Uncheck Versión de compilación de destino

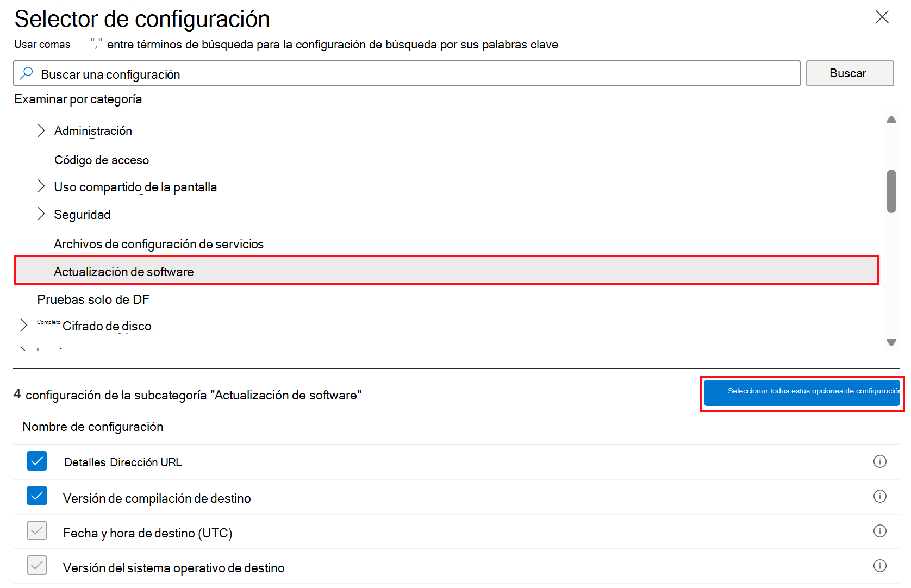[x=37, y=496]
